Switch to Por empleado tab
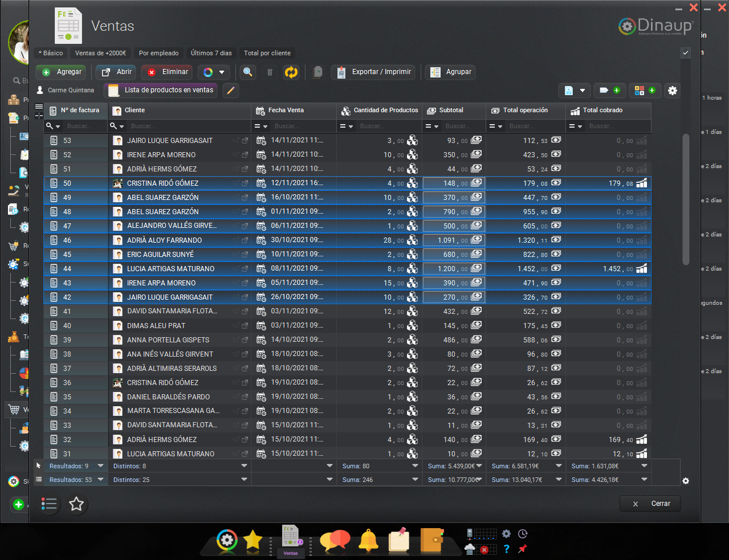 pyautogui.click(x=159, y=53)
